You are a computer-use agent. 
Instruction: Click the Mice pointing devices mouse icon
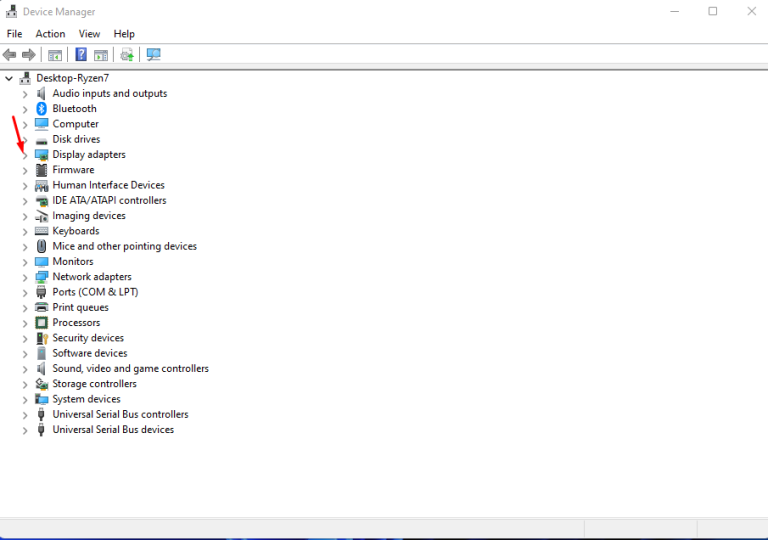(x=42, y=246)
